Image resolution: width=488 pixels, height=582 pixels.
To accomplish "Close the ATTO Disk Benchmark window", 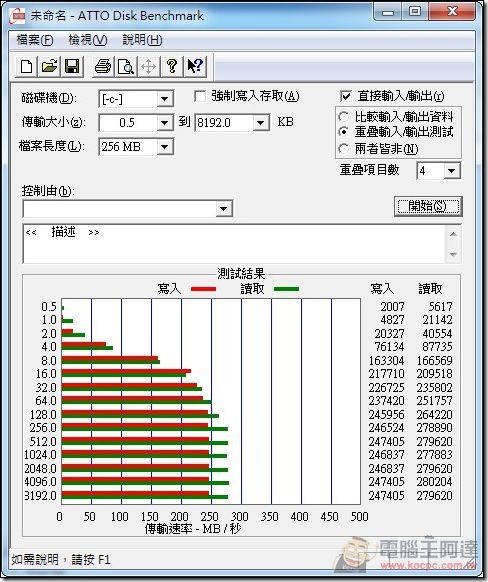I will (x=452, y=12).
